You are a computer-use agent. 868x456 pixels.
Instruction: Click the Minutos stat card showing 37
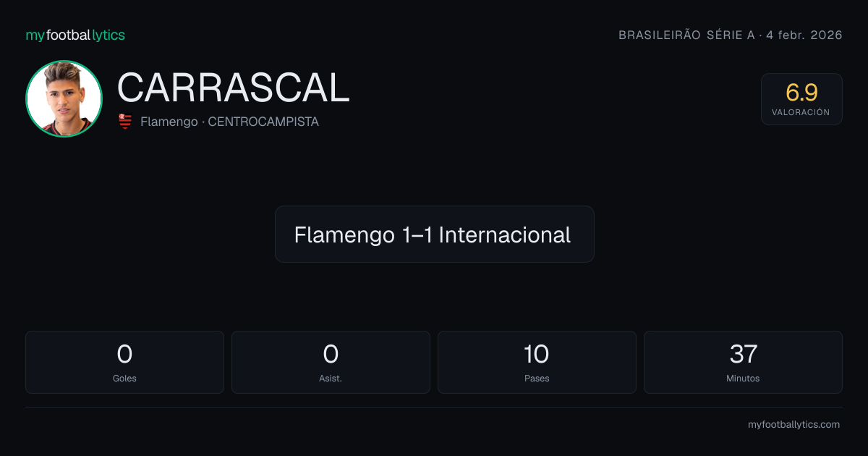pyautogui.click(x=743, y=362)
